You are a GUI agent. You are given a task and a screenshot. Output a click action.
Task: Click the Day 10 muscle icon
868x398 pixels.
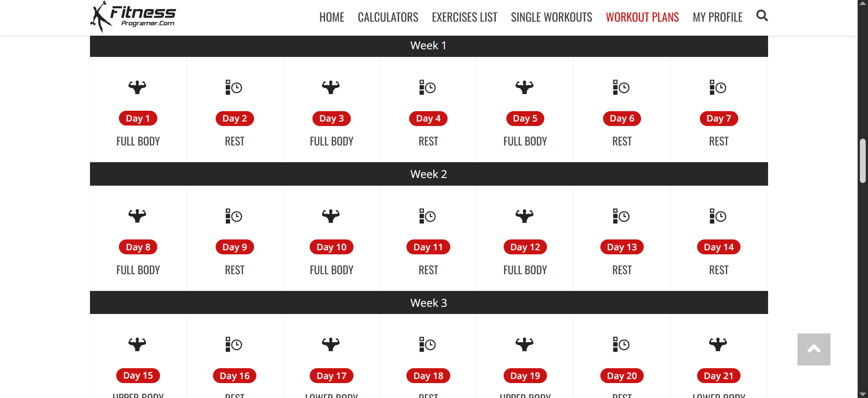pos(331,215)
